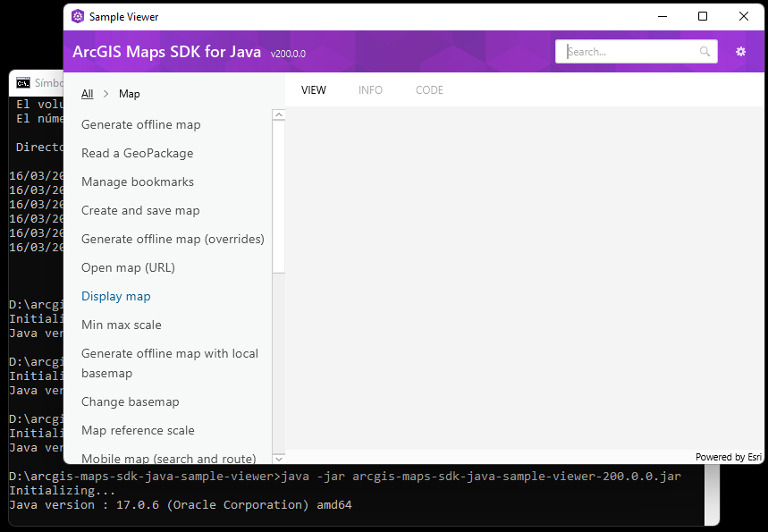768x532 pixels.
Task: Open the Display map sample
Action: 115,296
